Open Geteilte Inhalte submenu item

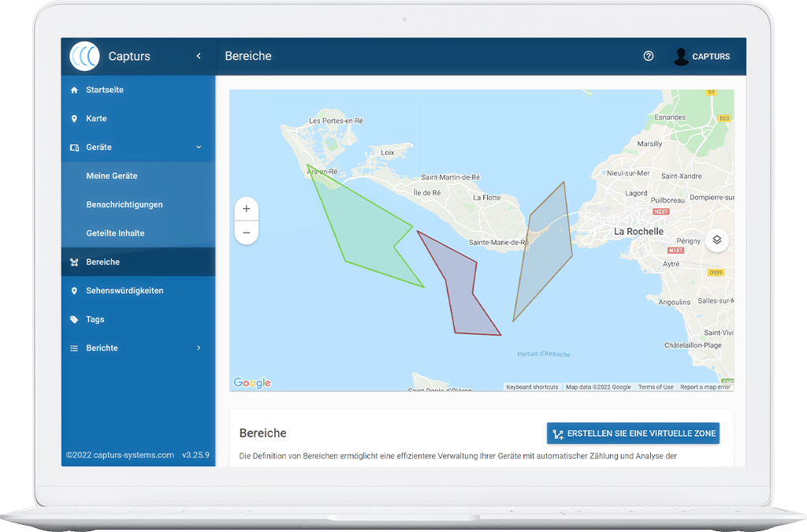[x=138, y=233]
